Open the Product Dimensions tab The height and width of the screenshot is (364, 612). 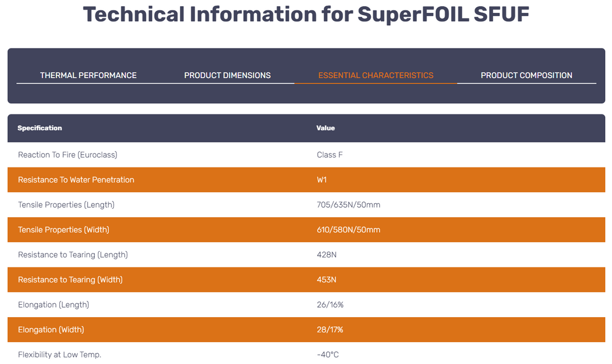(x=227, y=75)
